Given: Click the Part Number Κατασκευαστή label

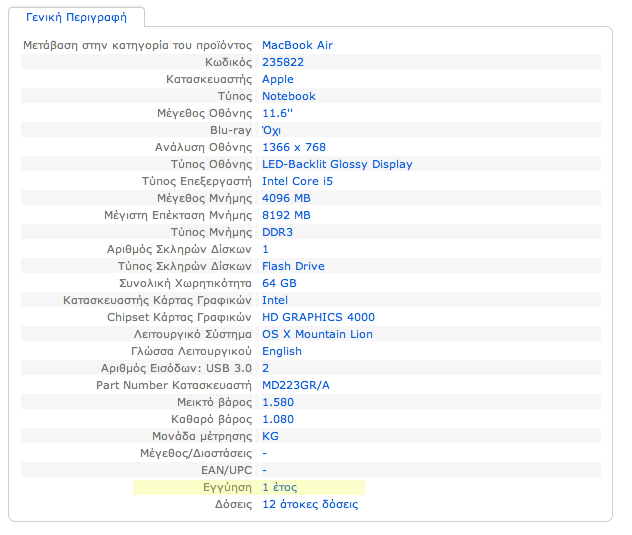Looking at the screenshot, I should [x=174, y=385].
